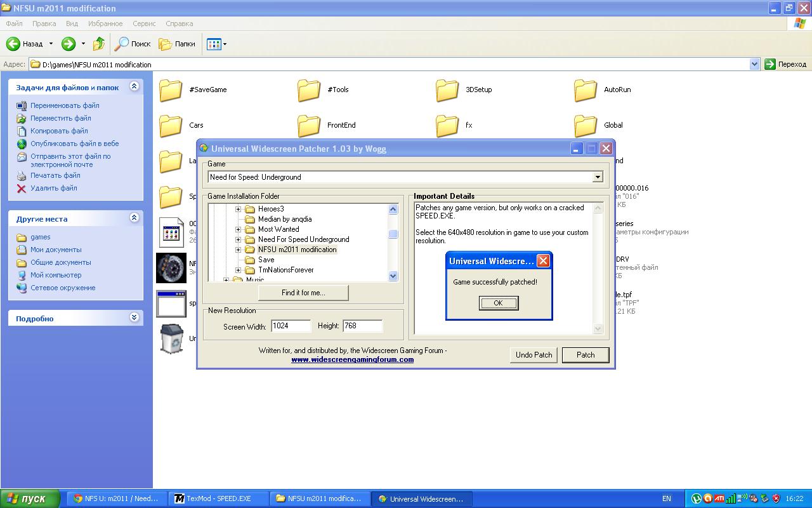Click the ATI tray icon

pos(719,498)
